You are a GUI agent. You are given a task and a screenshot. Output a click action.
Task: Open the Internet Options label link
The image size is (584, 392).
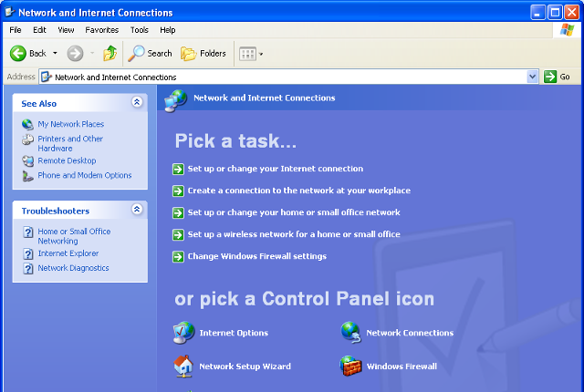[x=234, y=333]
